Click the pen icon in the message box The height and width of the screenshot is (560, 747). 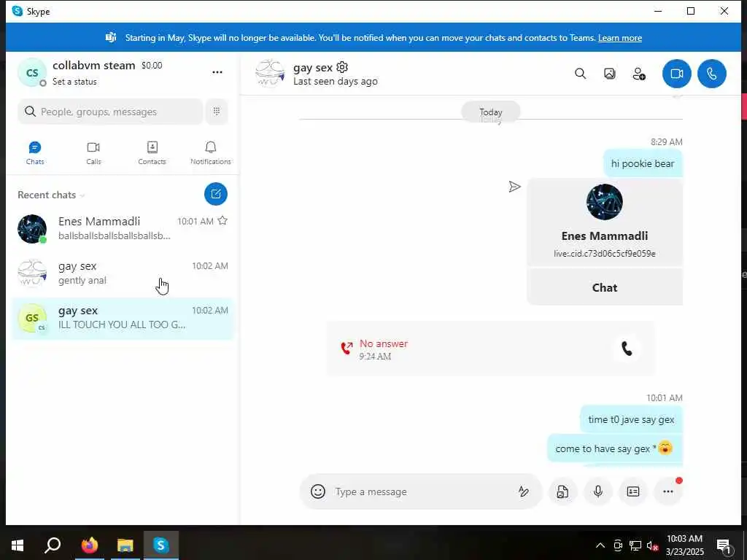tap(524, 491)
